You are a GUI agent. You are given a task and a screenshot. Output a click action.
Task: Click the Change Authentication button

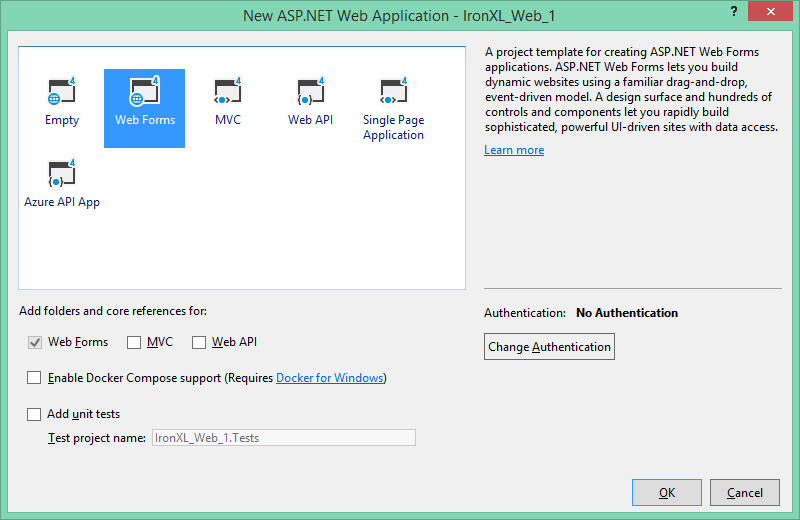pyautogui.click(x=549, y=347)
